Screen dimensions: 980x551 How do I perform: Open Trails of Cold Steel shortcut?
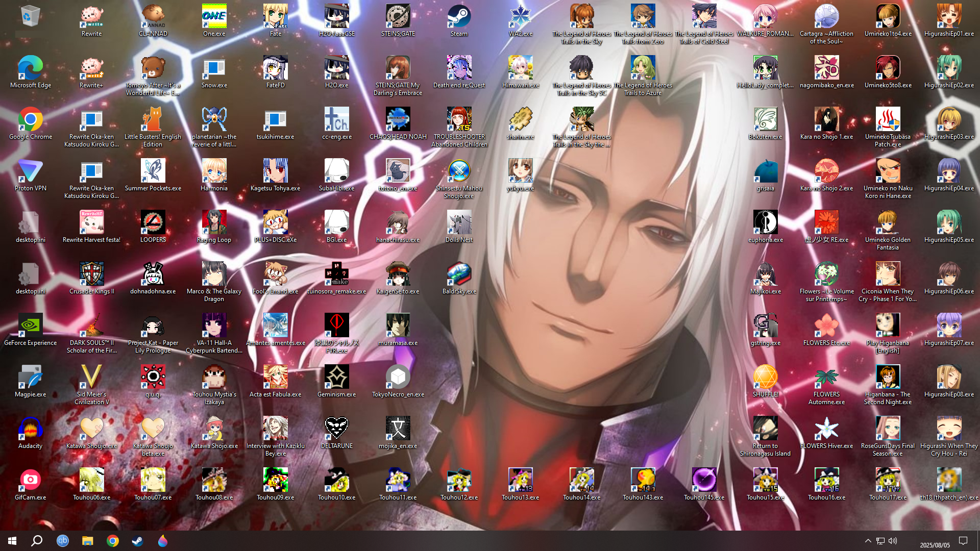click(x=704, y=24)
